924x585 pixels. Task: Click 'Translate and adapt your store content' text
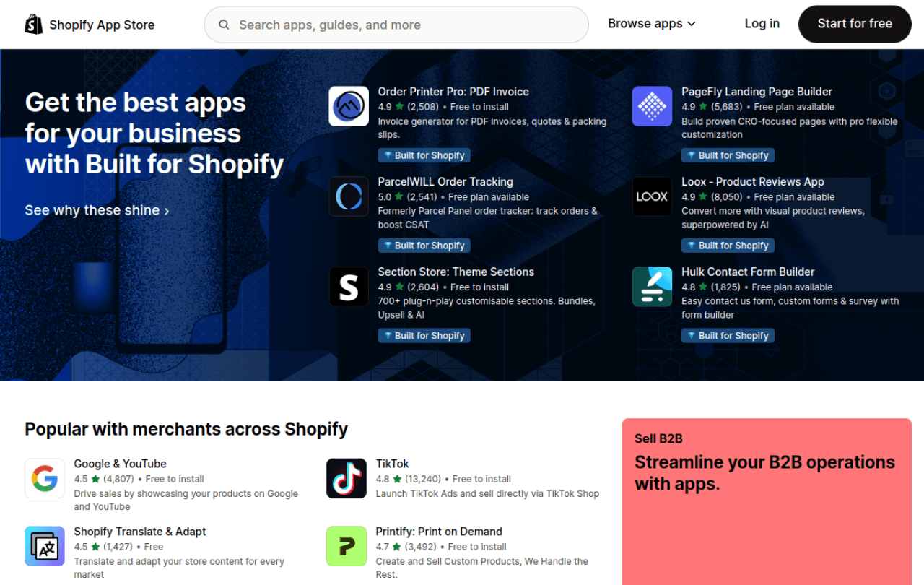[x=179, y=568]
